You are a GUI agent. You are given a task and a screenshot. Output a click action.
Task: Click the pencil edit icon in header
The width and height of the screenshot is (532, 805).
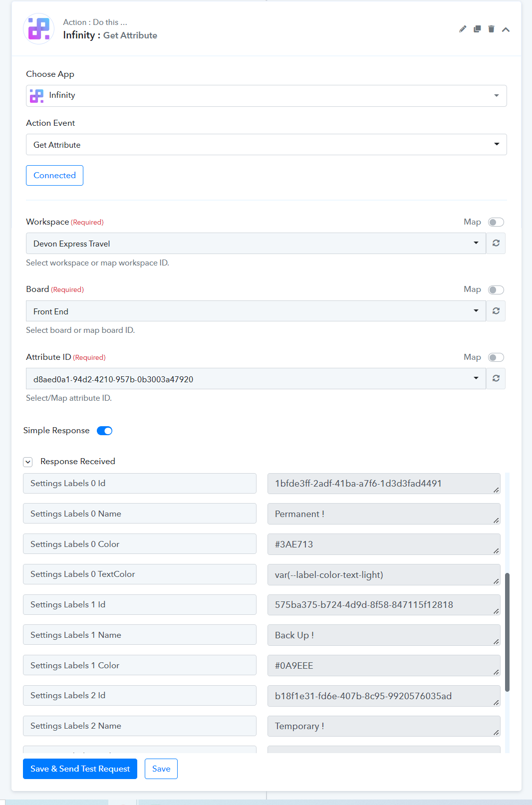(463, 29)
